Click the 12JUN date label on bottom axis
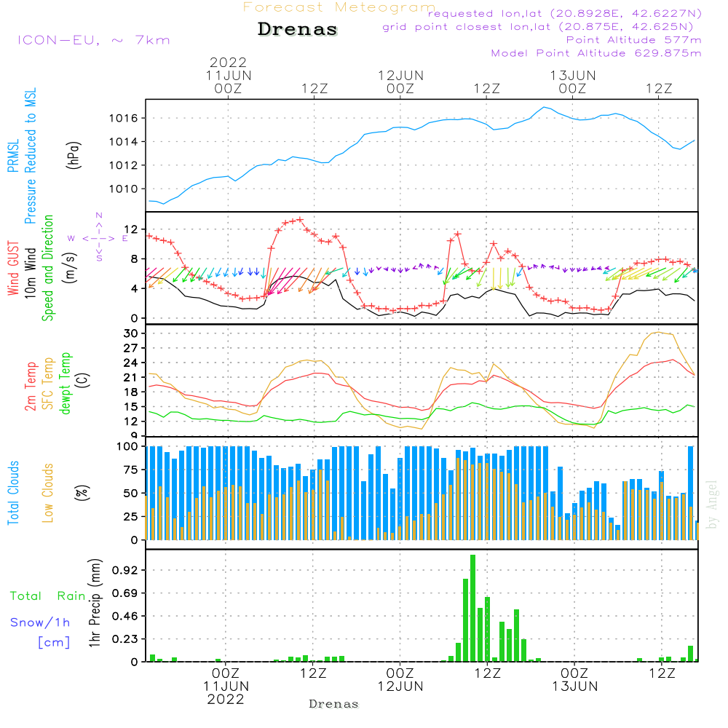The height and width of the screenshot is (728, 728). coord(400,686)
